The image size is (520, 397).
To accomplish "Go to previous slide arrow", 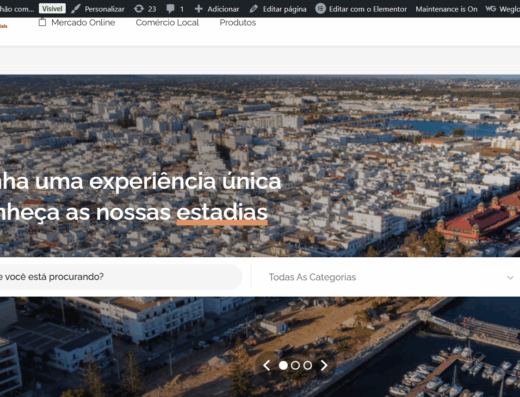I will coord(266,365).
